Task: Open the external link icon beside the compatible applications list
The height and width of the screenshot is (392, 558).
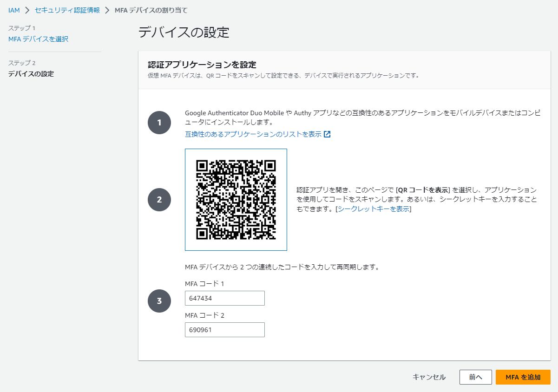Action: point(327,134)
